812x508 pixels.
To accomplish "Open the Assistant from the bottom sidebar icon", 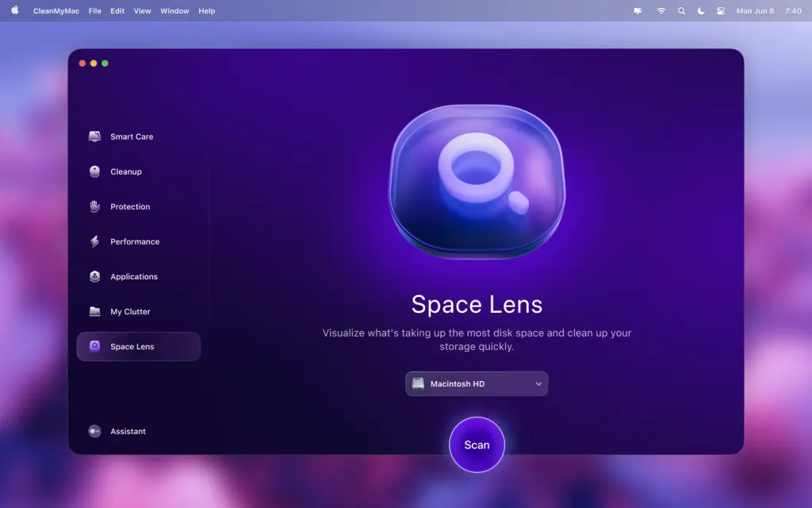I will point(95,431).
